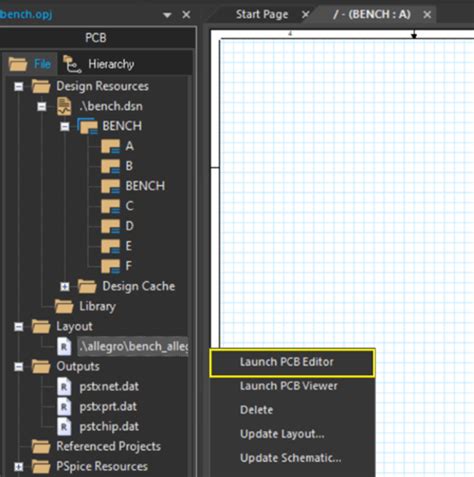474x477 pixels.
Task: Click the BENCH schematic page icon
Action: (x=110, y=186)
